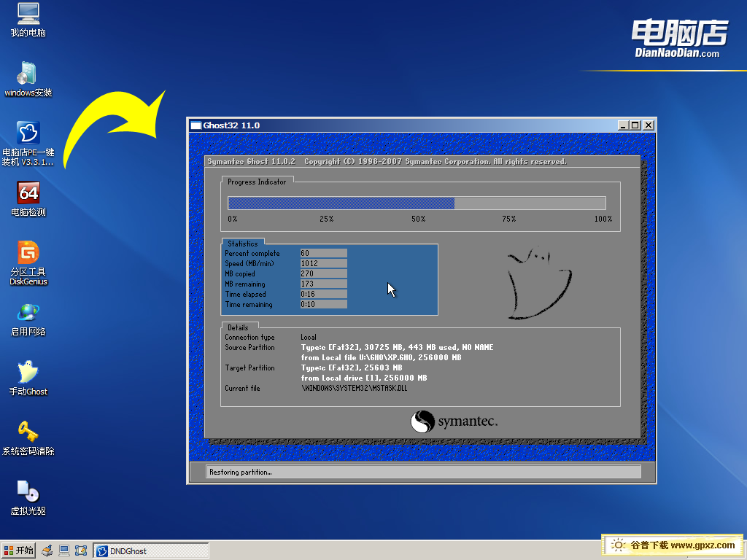Screen dimensions: 747x560
Task: Close the Ghost32 11.0 window
Action: click(649, 125)
